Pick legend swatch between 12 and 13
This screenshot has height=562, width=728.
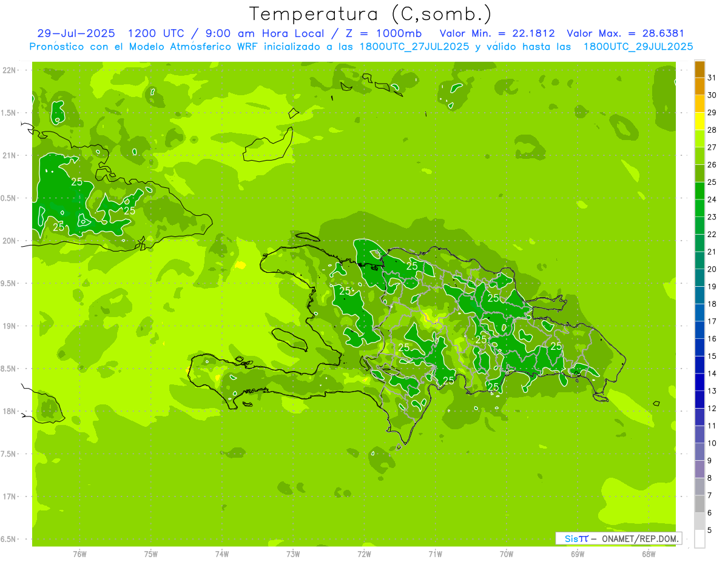(699, 400)
